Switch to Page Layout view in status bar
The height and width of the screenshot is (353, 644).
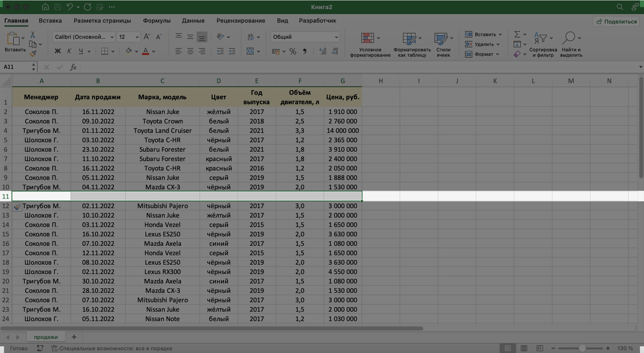[524, 348]
